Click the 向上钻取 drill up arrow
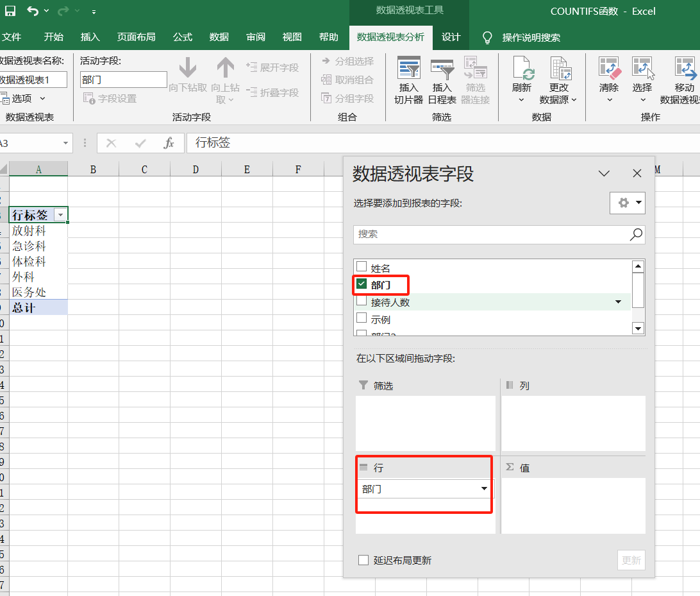This screenshot has width=700, height=596. click(226, 80)
